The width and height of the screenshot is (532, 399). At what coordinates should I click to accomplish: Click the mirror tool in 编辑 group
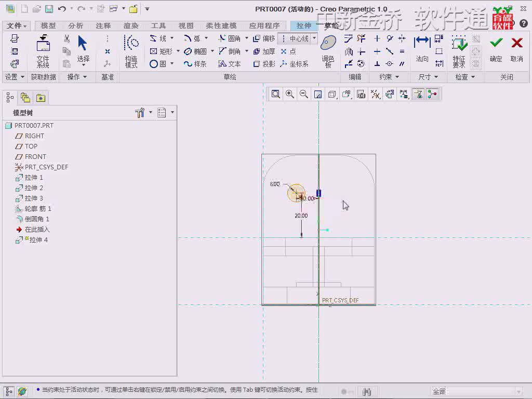click(x=349, y=51)
